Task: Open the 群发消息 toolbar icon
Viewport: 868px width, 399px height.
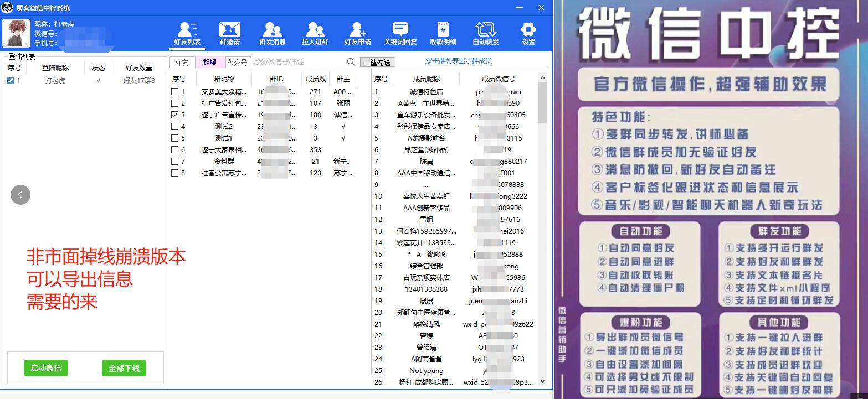Action: (x=272, y=33)
